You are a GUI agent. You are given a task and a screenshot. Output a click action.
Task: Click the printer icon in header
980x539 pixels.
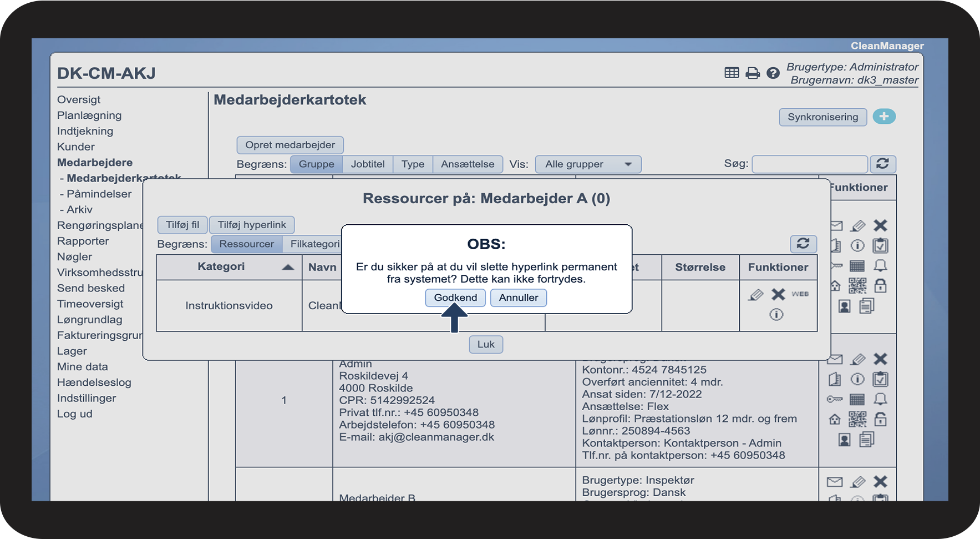pyautogui.click(x=752, y=73)
